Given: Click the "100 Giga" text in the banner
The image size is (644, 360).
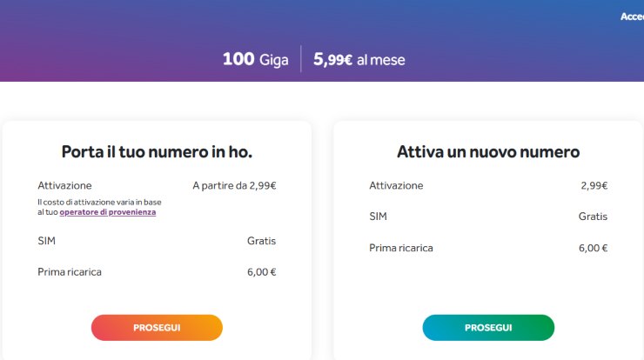Looking at the screenshot, I should coord(255,59).
